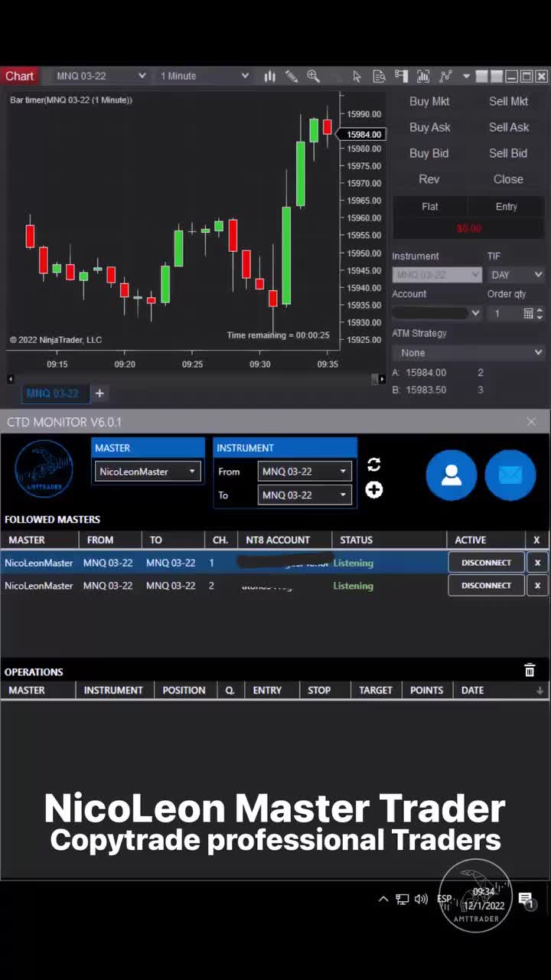Click the Flat position label

pyautogui.click(x=430, y=207)
